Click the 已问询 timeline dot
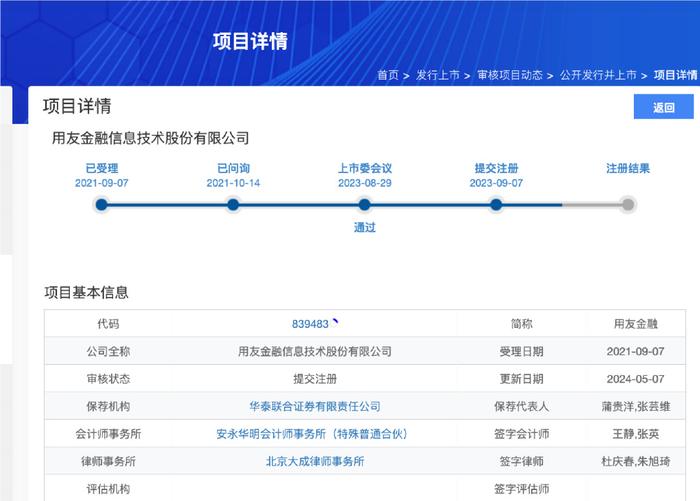Image resolution: width=700 pixels, height=501 pixels. [233, 205]
